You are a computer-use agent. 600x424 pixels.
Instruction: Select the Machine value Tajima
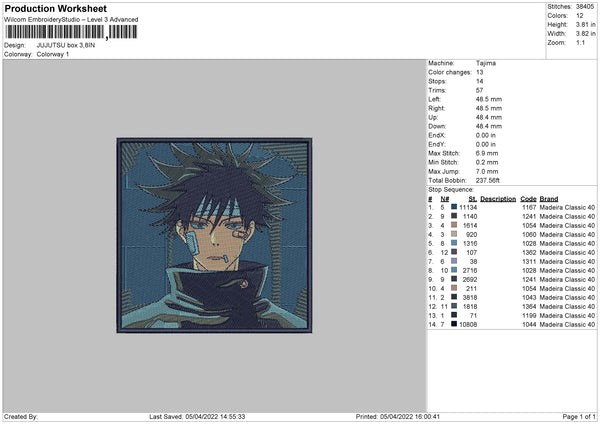[x=486, y=63]
